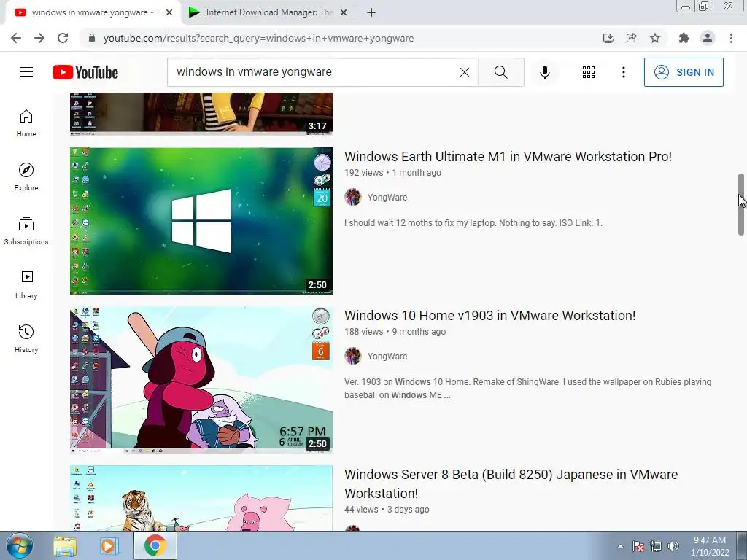The width and height of the screenshot is (747, 560).
Task: Select the windows in vmware yongware tab
Action: (93, 12)
